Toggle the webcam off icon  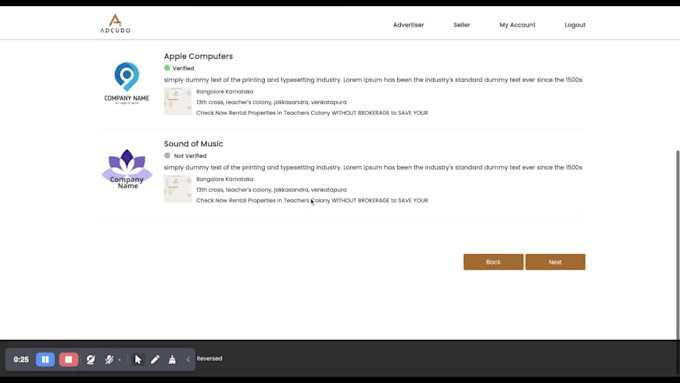(91, 359)
